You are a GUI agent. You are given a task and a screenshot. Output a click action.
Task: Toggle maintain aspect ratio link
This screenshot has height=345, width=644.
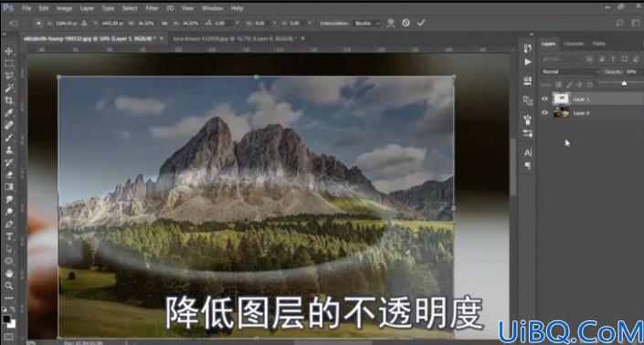point(164,24)
